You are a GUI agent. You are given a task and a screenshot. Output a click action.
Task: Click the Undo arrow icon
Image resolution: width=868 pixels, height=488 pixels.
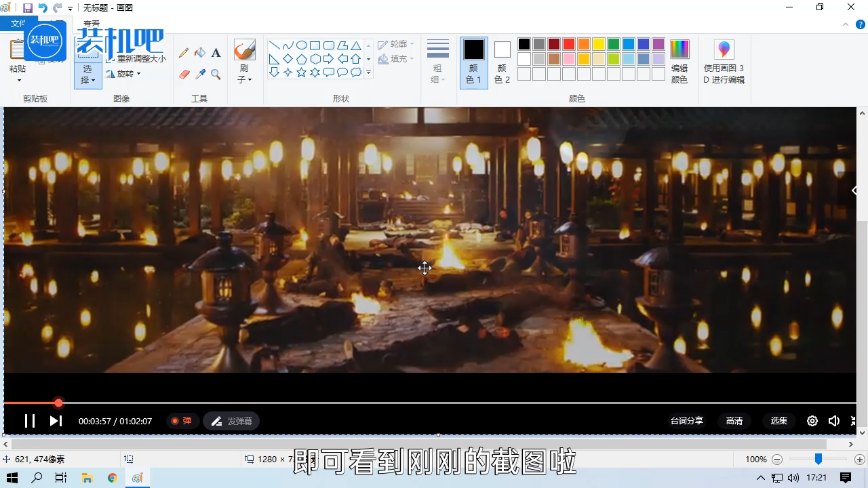tap(43, 7)
